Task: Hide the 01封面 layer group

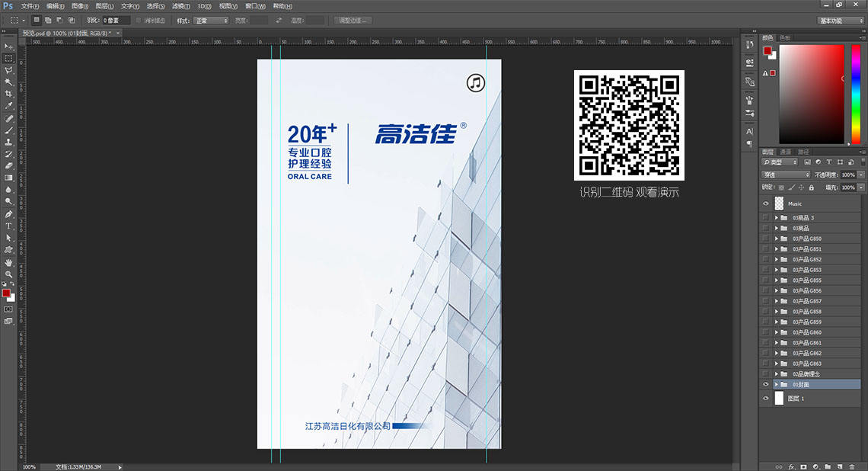Action: pyautogui.click(x=766, y=384)
